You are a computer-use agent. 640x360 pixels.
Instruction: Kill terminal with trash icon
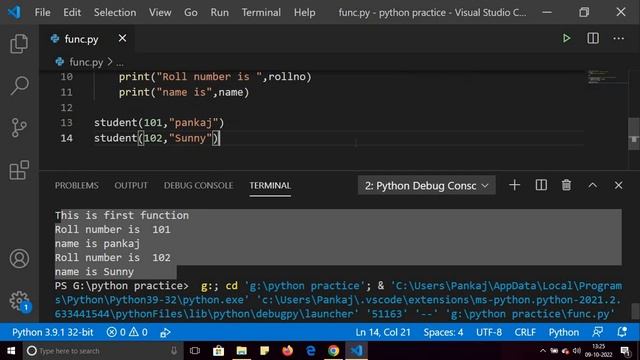coord(566,185)
